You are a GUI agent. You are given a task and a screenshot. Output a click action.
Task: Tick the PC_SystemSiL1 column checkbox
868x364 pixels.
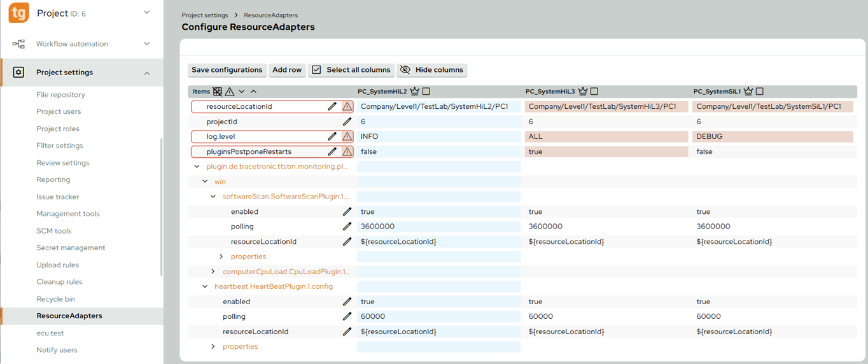pos(760,92)
